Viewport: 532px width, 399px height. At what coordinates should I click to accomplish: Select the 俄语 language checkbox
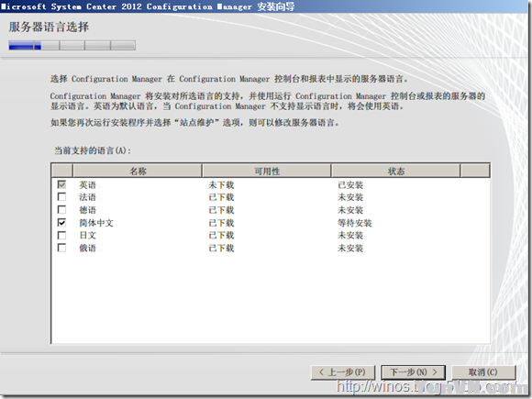click(x=61, y=248)
